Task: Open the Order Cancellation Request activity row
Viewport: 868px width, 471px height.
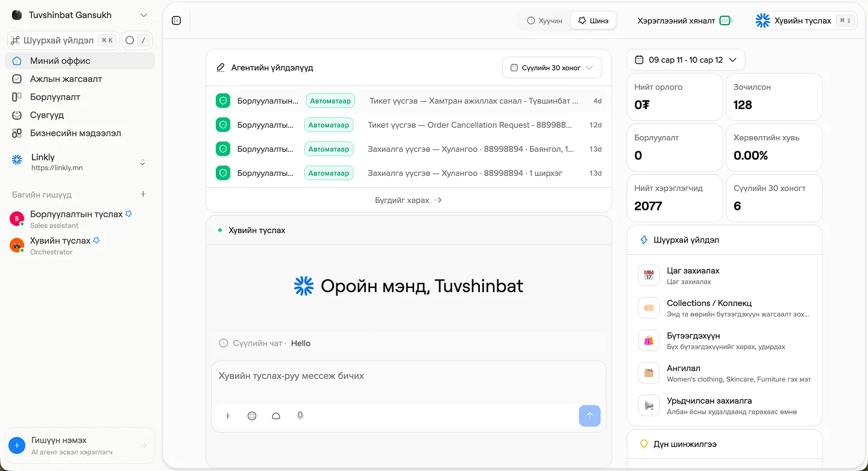Action: pyautogui.click(x=409, y=125)
